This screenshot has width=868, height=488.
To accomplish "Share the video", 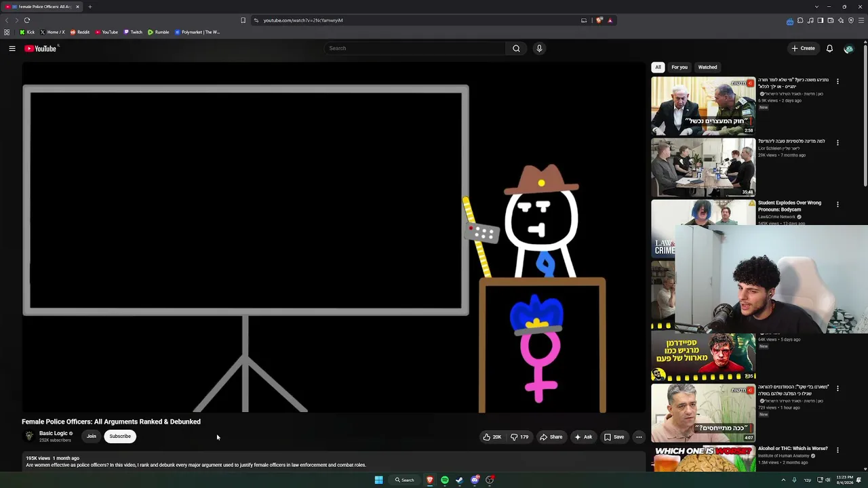I will click(551, 437).
